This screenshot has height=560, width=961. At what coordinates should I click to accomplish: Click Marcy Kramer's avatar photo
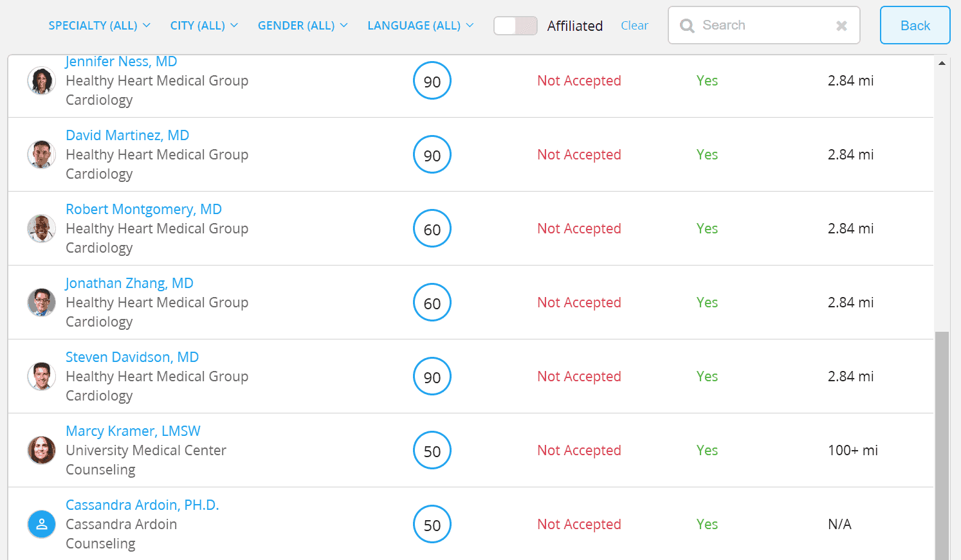[x=41, y=451]
